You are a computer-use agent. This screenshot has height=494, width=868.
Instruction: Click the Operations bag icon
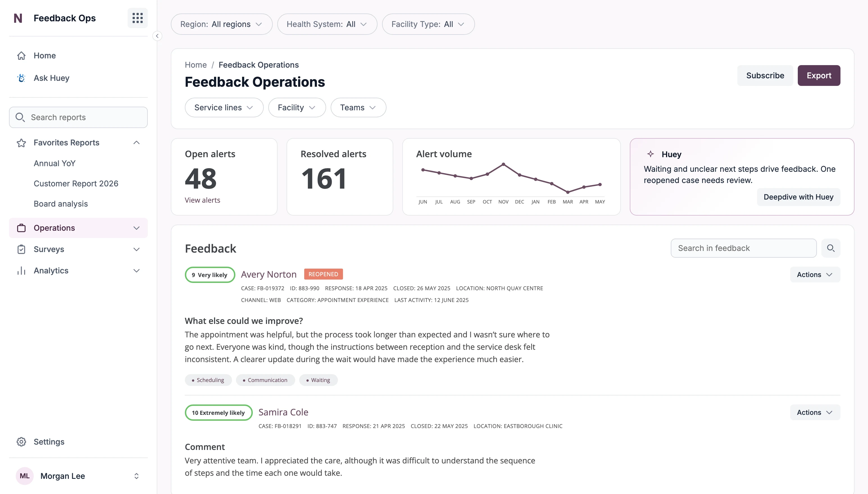(21, 228)
